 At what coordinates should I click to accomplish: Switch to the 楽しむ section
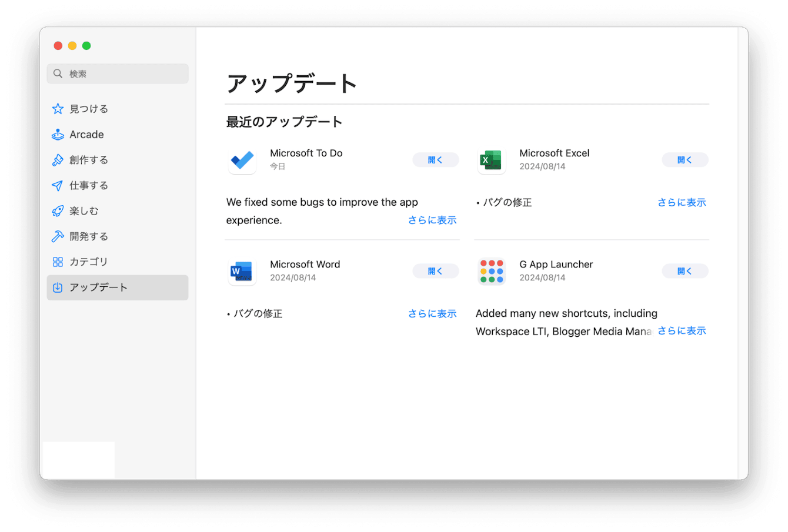118,211
